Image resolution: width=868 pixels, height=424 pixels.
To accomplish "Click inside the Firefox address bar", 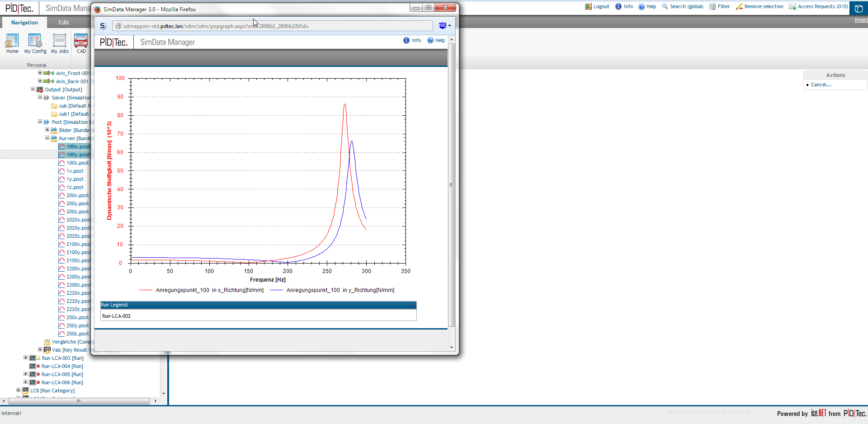I will [x=271, y=26].
